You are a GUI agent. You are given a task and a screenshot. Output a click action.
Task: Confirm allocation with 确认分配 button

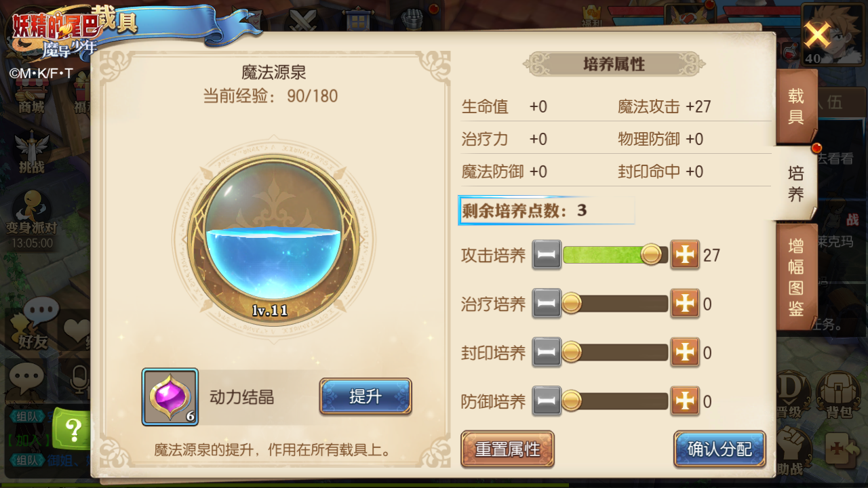click(x=719, y=449)
